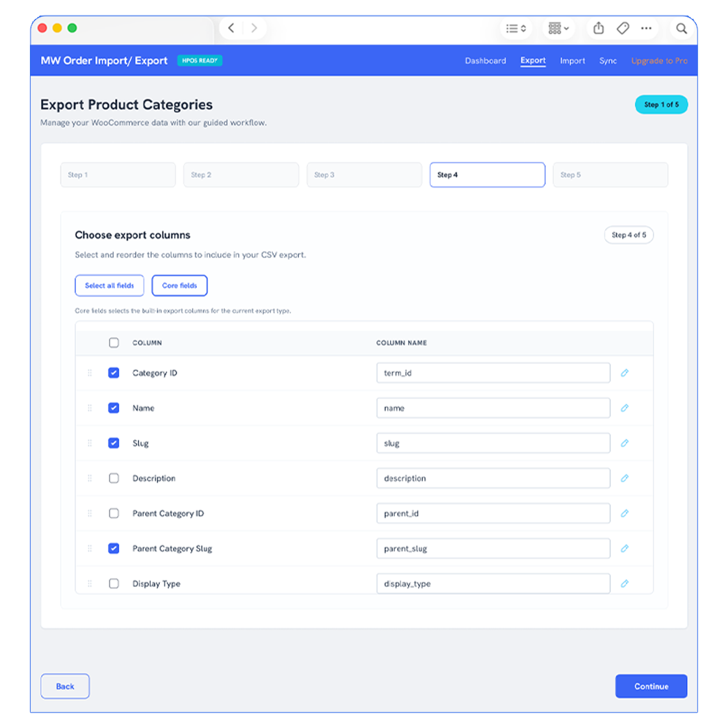This screenshot has height=728, width=728.
Task: Check the Parent Category ID checkbox
Action: 114,513
